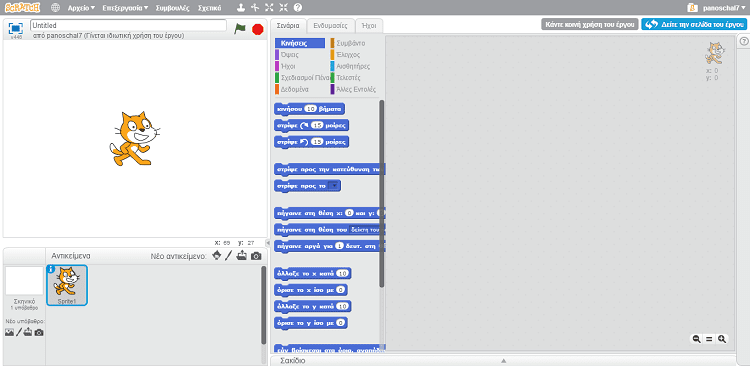
Task: Open the help question mark in the toolbar
Action: 298,8
